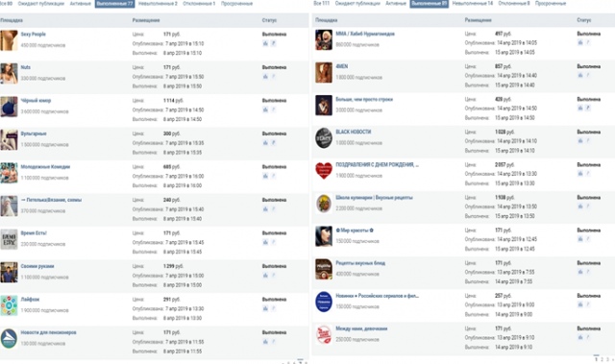This screenshot has width=615, height=364.
Task: Open the Nuts community link
Action: pyautogui.click(x=26, y=67)
